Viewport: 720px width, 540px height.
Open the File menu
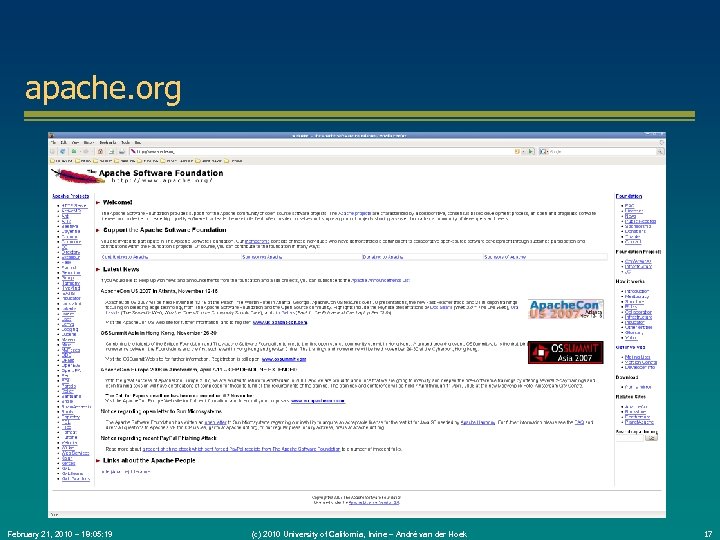coord(53,143)
